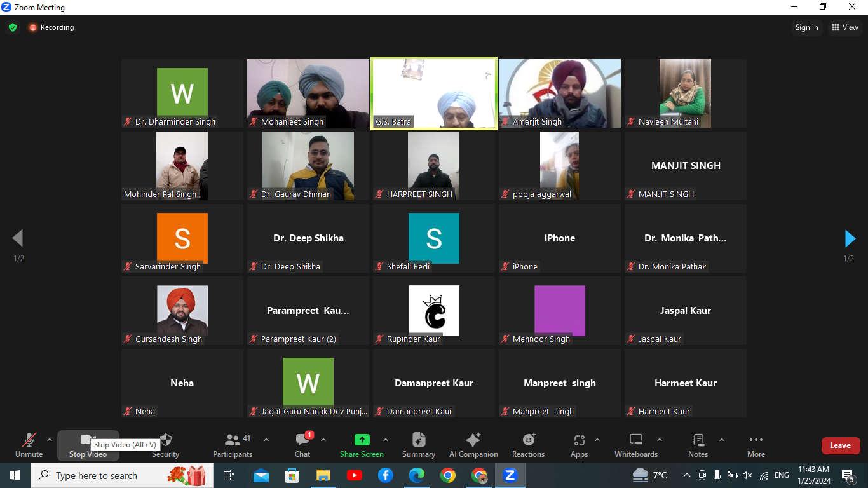The width and height of the screenshot is (868, 488).
Task: Go to previous page of participants
Action: click(x=18, y=238)
